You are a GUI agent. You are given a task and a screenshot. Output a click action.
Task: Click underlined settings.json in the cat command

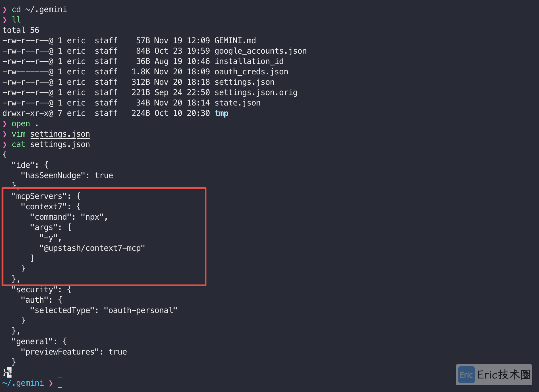[x=60, y=144]
